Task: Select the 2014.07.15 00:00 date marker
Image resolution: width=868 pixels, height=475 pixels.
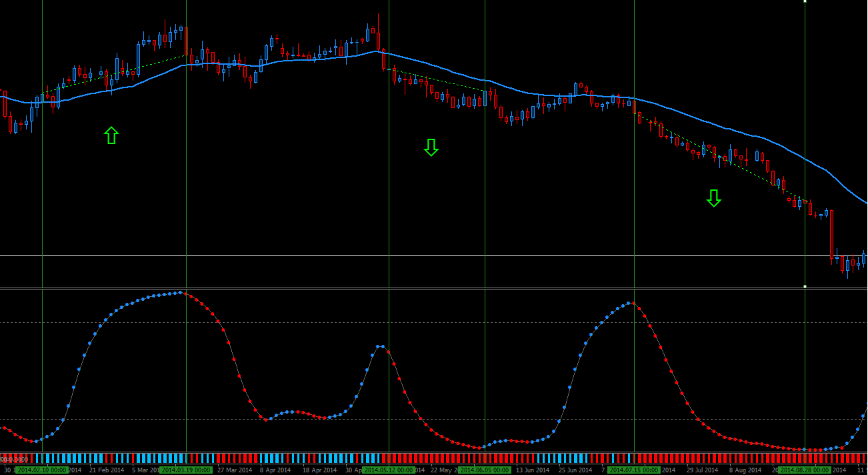Action: [634, 470]
